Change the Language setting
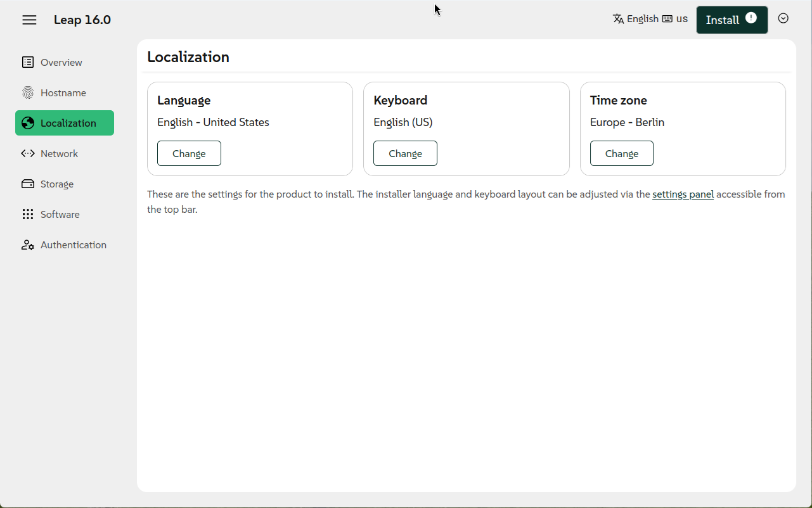 coord(189,153)
